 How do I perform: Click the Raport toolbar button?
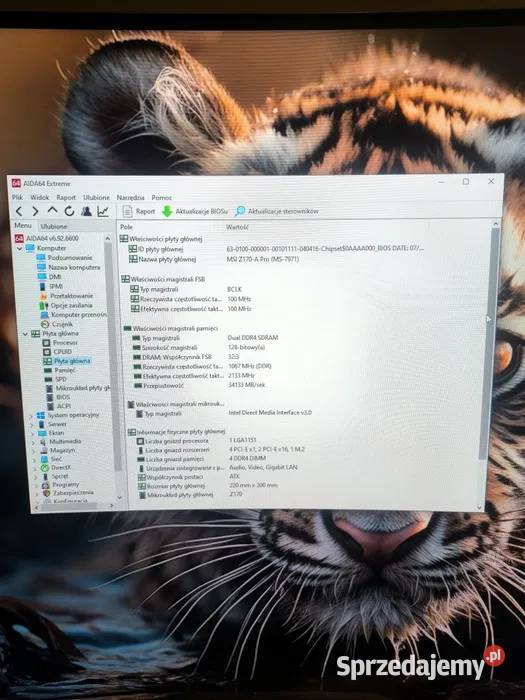coord(139,211)
